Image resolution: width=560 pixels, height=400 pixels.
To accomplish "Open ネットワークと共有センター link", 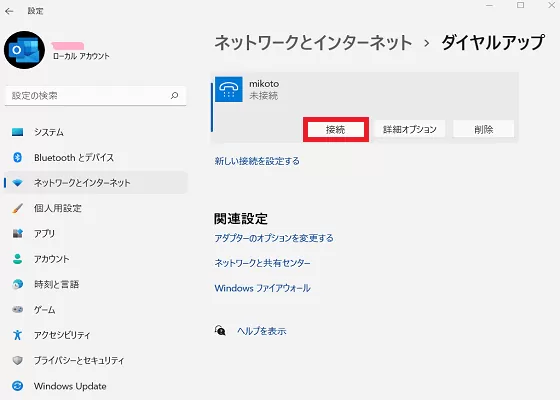I will pyautogui.click(x=262, y=263).
